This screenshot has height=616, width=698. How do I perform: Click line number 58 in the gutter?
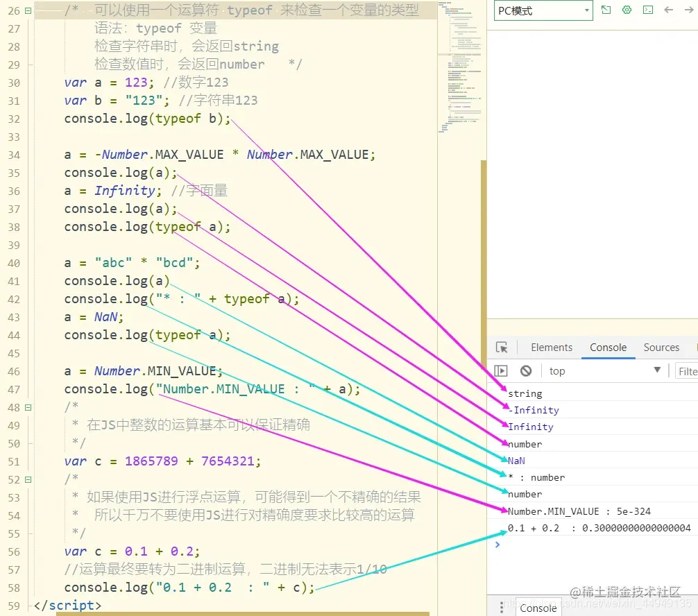[14, 588]
